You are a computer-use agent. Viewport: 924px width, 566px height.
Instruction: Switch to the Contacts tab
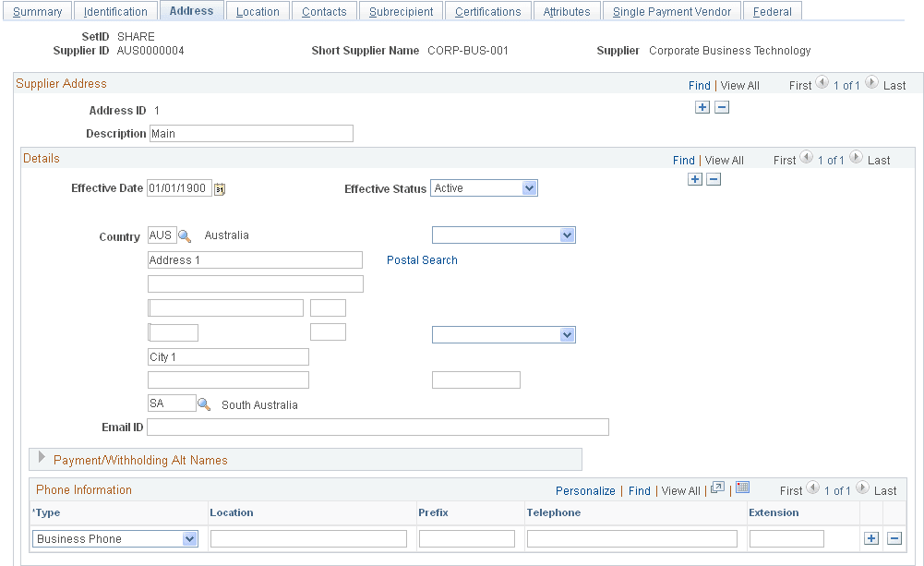(324, 10)
